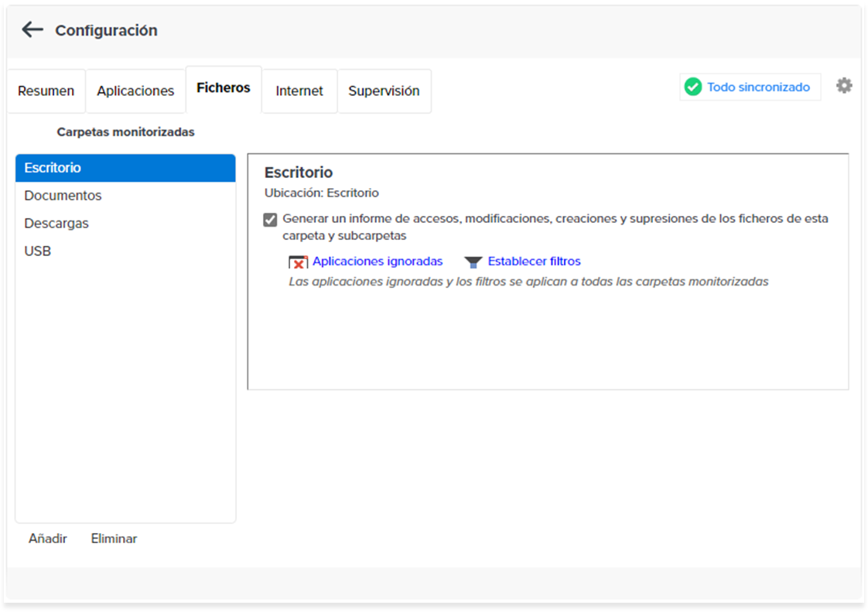
Task: Go to the Internet tab
Action: tap(299, 91)
